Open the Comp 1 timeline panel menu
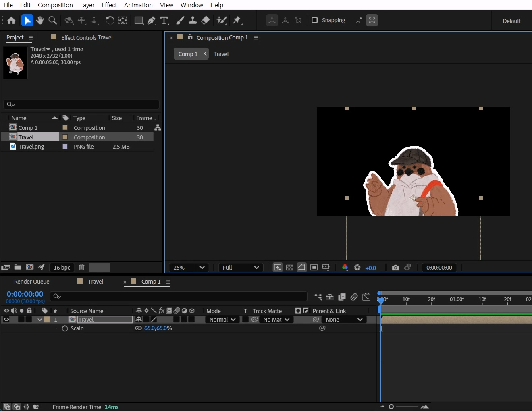Viewport: 532px width, 411px height. (168, 282)
